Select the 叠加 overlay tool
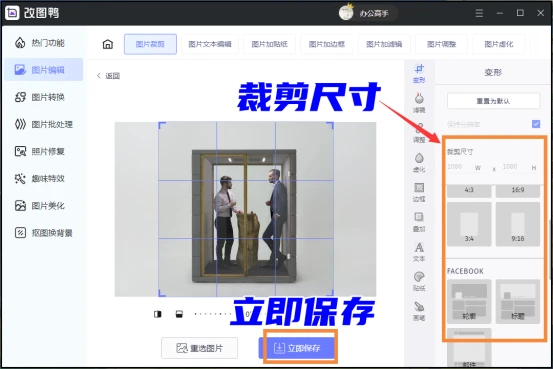This screenshot has height=369, width=553. [419, 222]
